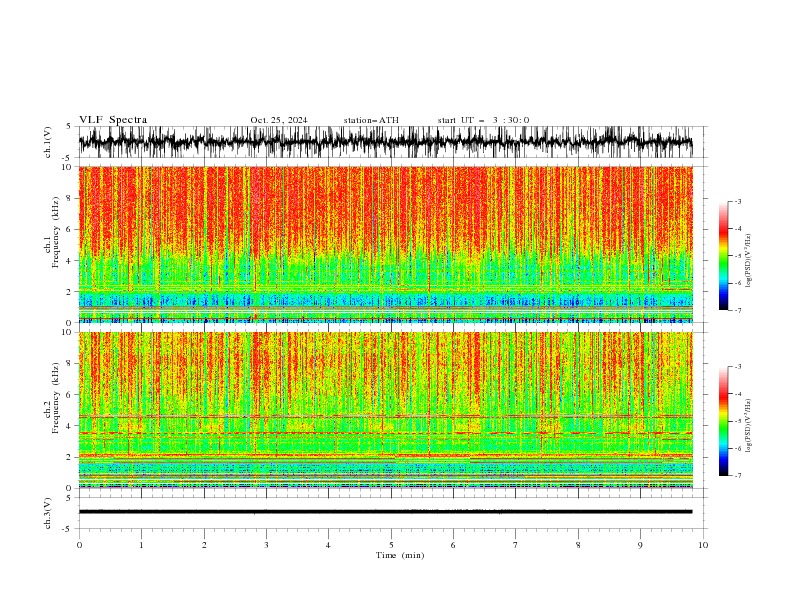Click the "4" tick on the time axis

tap(328, 545)
